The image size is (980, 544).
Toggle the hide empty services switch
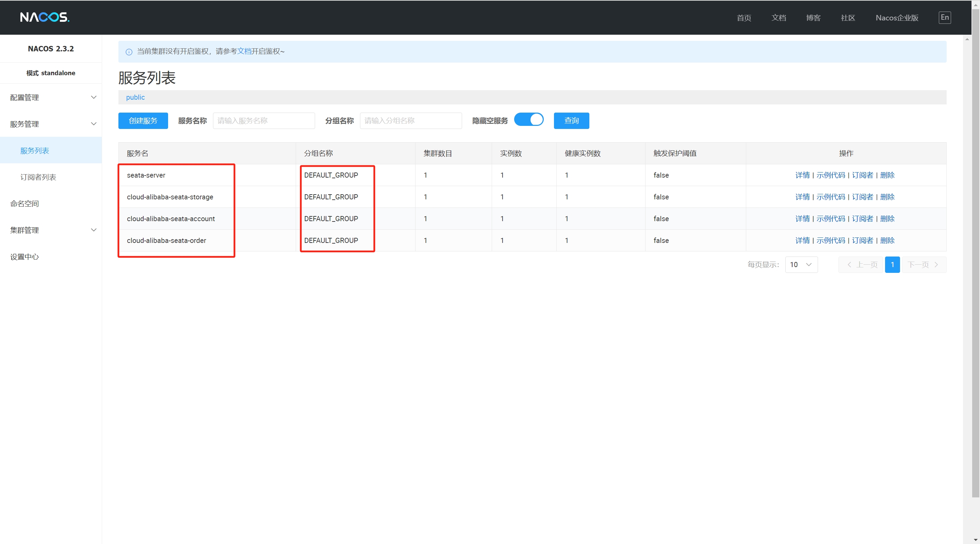pos(528,120)
